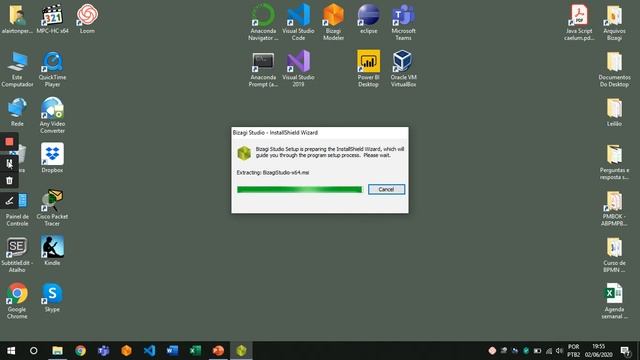The image size is (640, 360).
Task: Click the green extraction progress bar
Action: (x=299, y=189)
